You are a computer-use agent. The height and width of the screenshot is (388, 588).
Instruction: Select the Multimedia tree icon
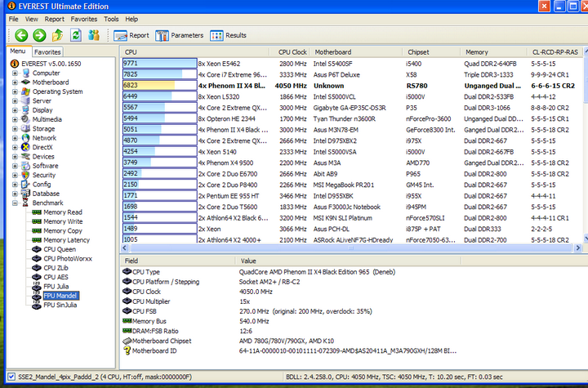click(x=25, y=119)
